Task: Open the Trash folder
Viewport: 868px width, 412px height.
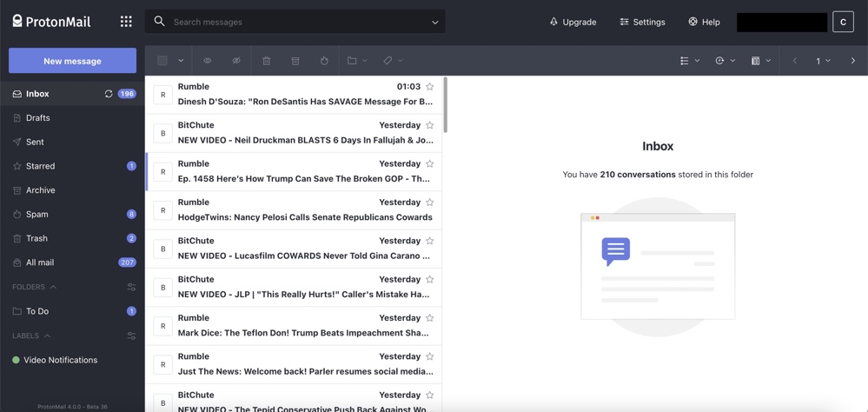Action: 72,238
